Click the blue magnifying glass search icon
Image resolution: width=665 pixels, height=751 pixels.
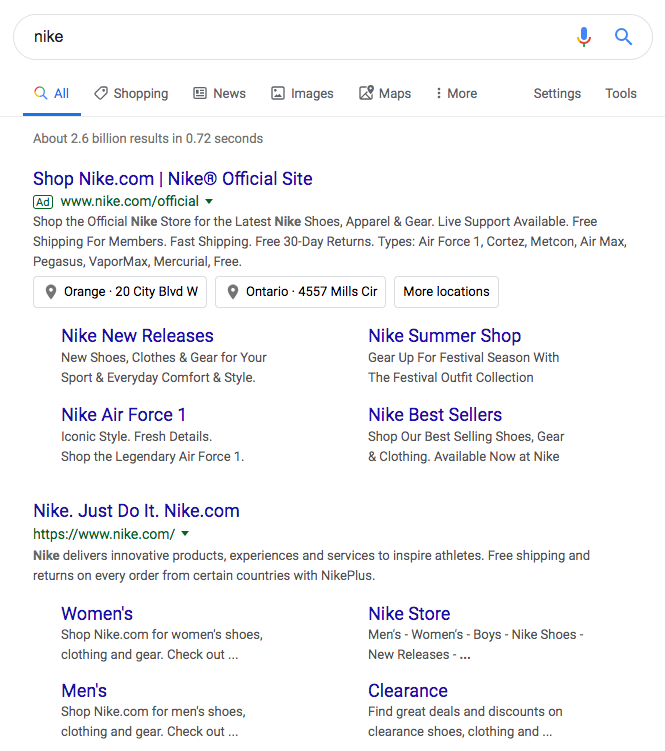[x=623, y=36]
